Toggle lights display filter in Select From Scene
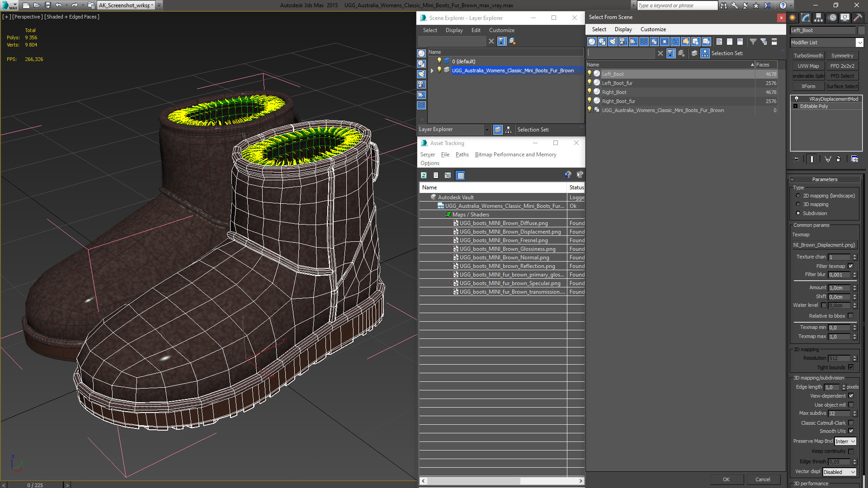 click(613, 42)
